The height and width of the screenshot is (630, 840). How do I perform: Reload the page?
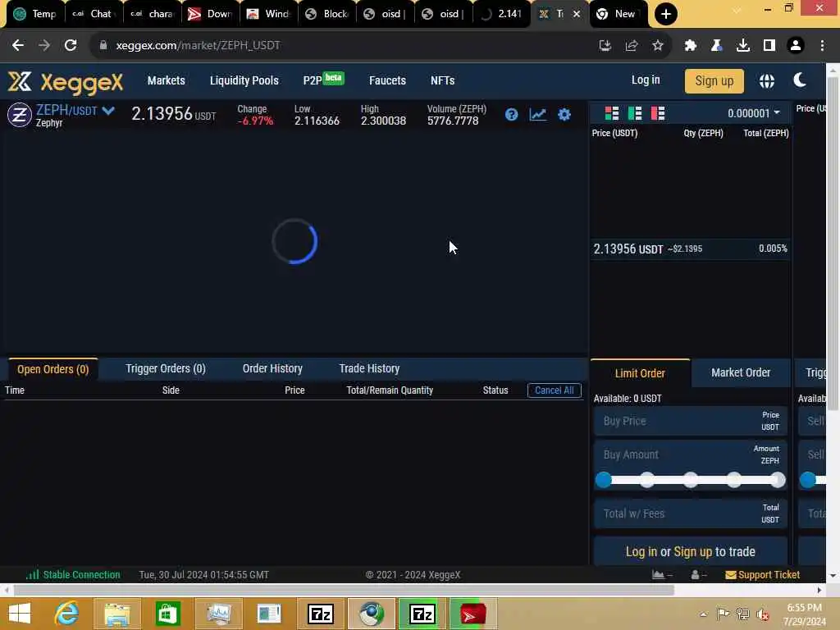pyautogui.click(x=71, y=46)
